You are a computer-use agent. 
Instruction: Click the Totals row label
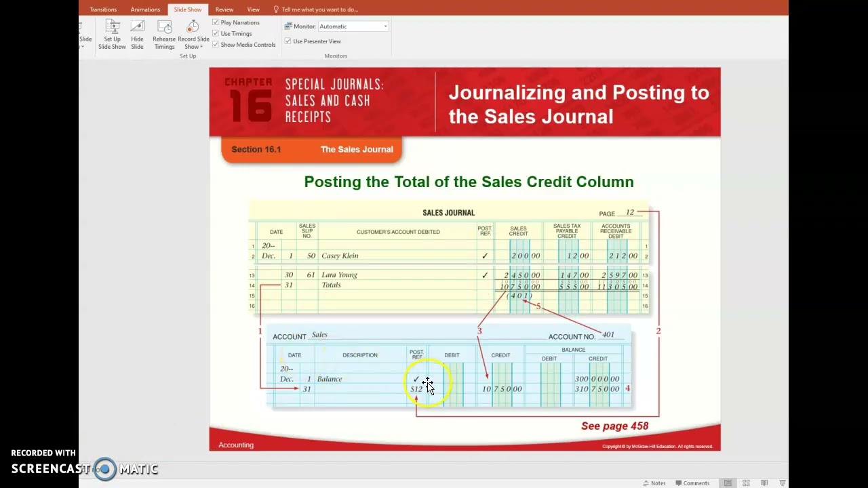(x=331, y=285)
